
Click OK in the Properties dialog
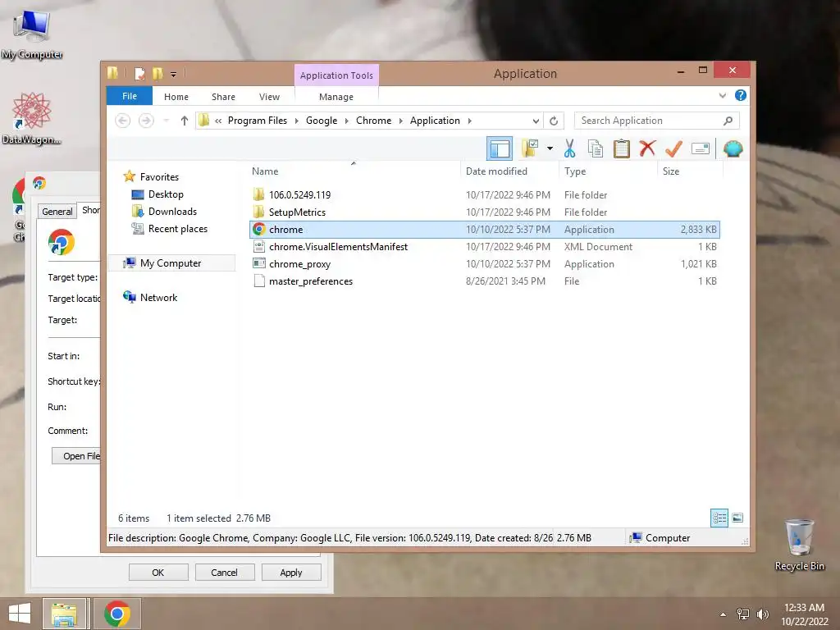(x=158, y=572)
